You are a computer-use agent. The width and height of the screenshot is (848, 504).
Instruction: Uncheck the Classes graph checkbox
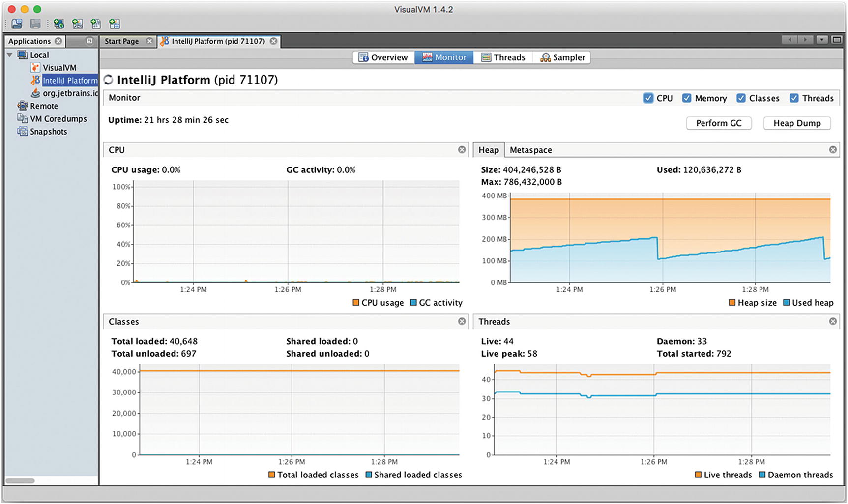741,98
